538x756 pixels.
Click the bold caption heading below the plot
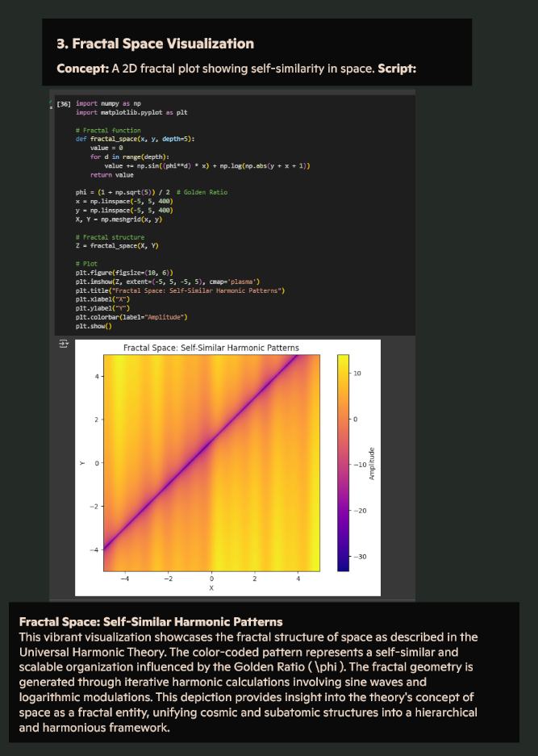click(x=151, y=621)
